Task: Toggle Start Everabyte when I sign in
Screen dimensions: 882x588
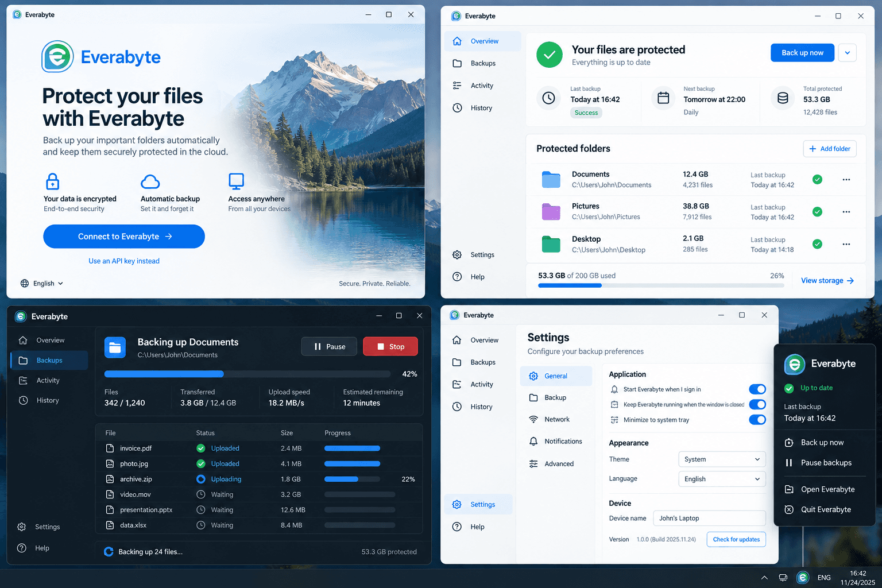Action: point(757,389)
